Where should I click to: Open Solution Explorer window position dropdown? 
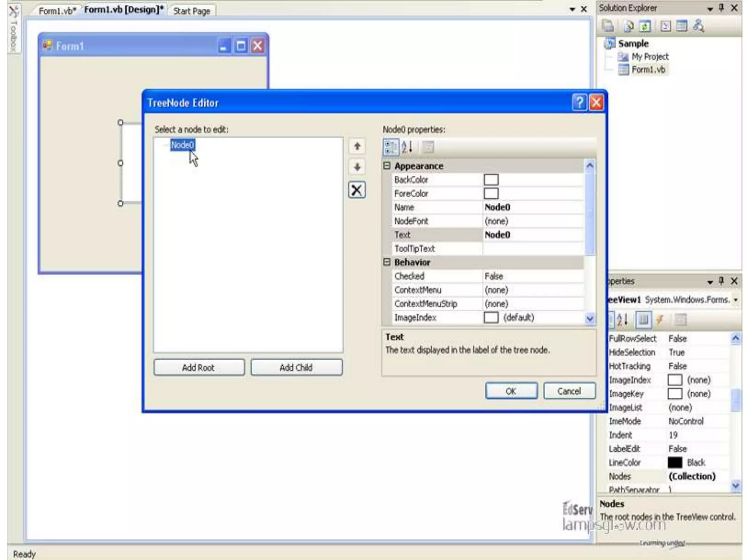point(710,9)
